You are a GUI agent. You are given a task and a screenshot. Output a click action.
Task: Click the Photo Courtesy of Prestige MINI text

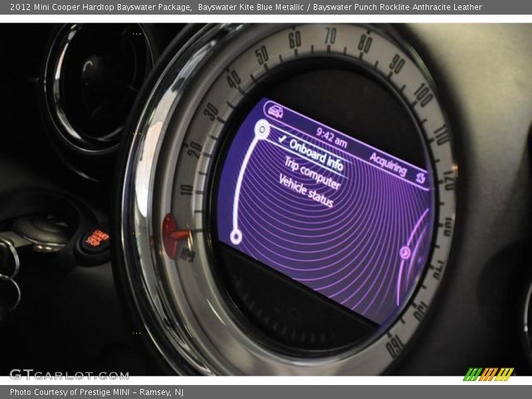[96, 392]
